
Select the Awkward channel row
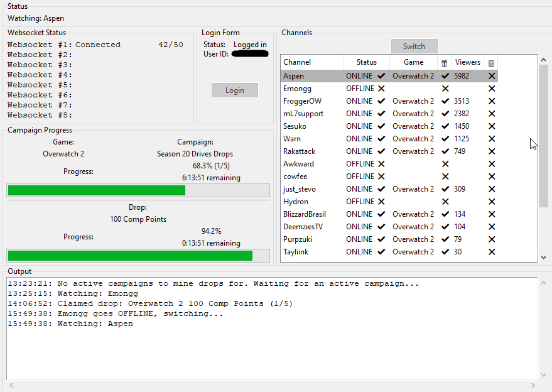pos(389,164)
